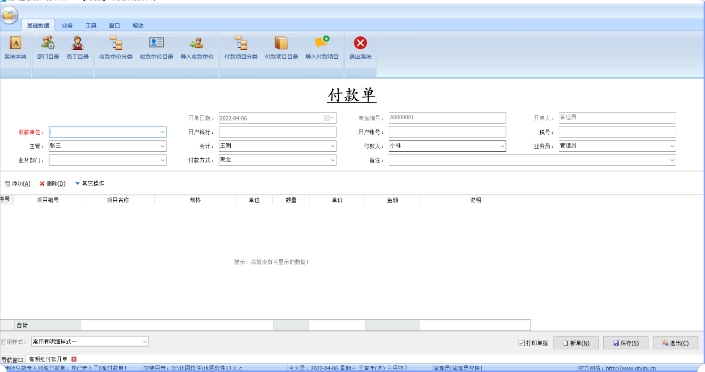
Task: Switch to the 业务 ribbon tab
Action: click(x=67, y=26)
